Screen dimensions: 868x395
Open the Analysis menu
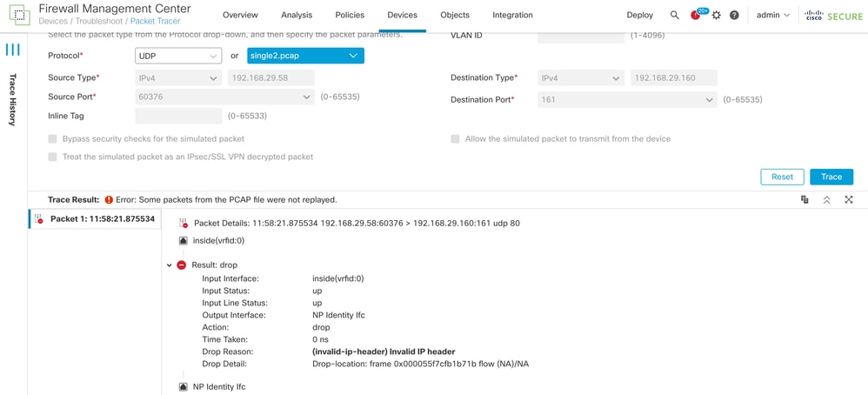[297, 16]
